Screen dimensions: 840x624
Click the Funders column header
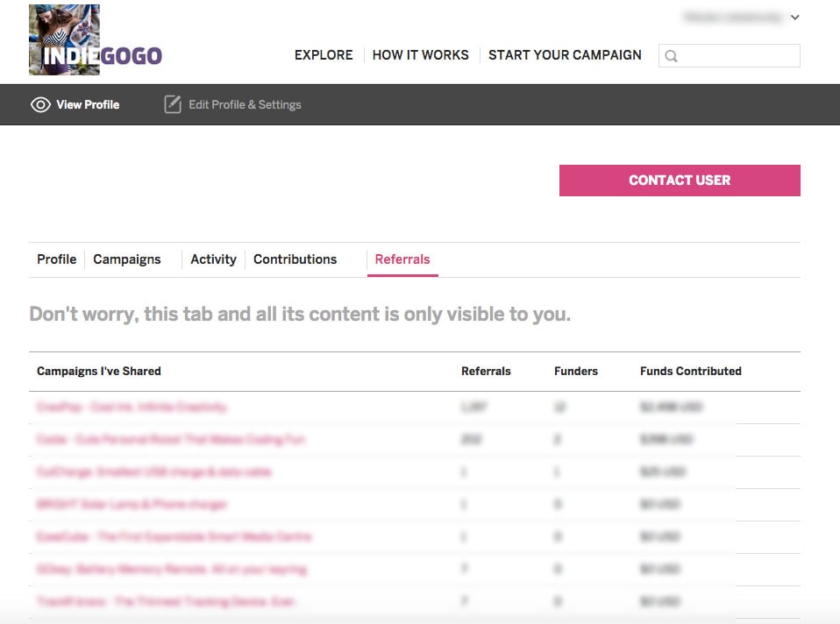coord(575,372)
